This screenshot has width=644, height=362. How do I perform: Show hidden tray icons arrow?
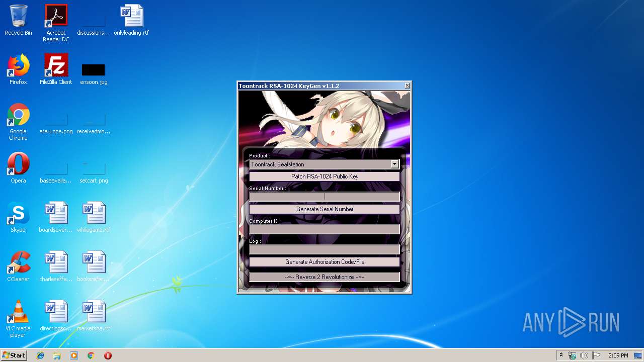561,355
